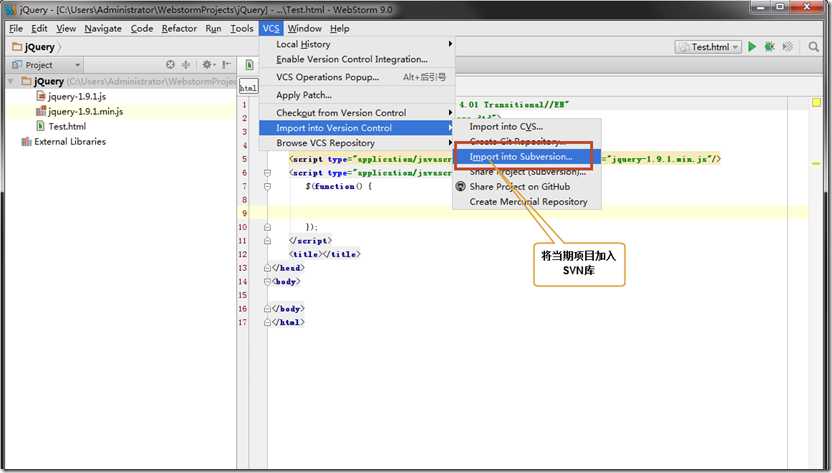Open the Refactor menu
The height and width of the screenshot is (473, 832).
tap(179, 29)
